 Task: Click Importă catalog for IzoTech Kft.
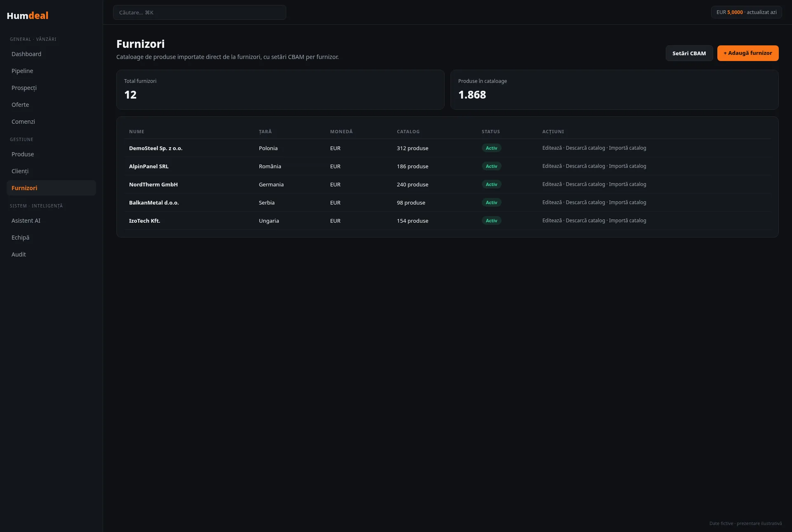(627, 221)
